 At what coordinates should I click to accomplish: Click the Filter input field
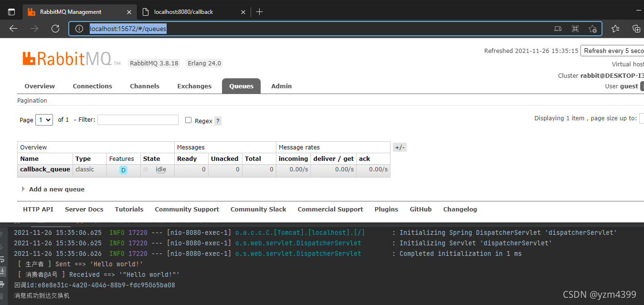(138, 120)
